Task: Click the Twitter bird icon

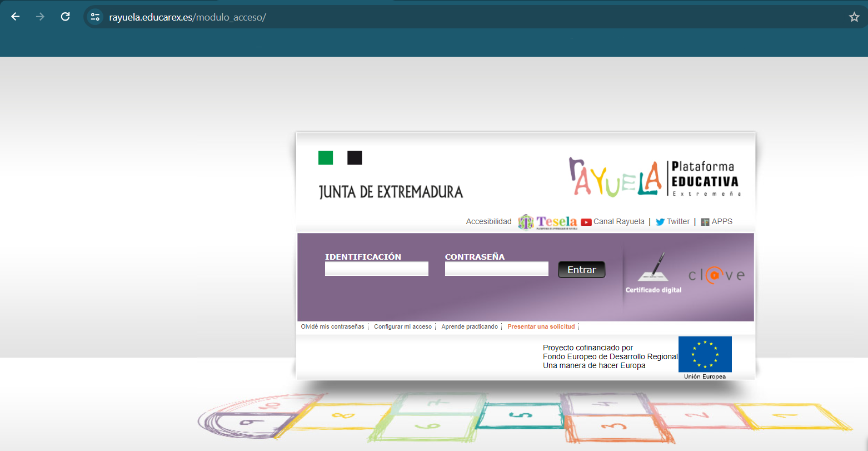Action: tap(660, 222)
